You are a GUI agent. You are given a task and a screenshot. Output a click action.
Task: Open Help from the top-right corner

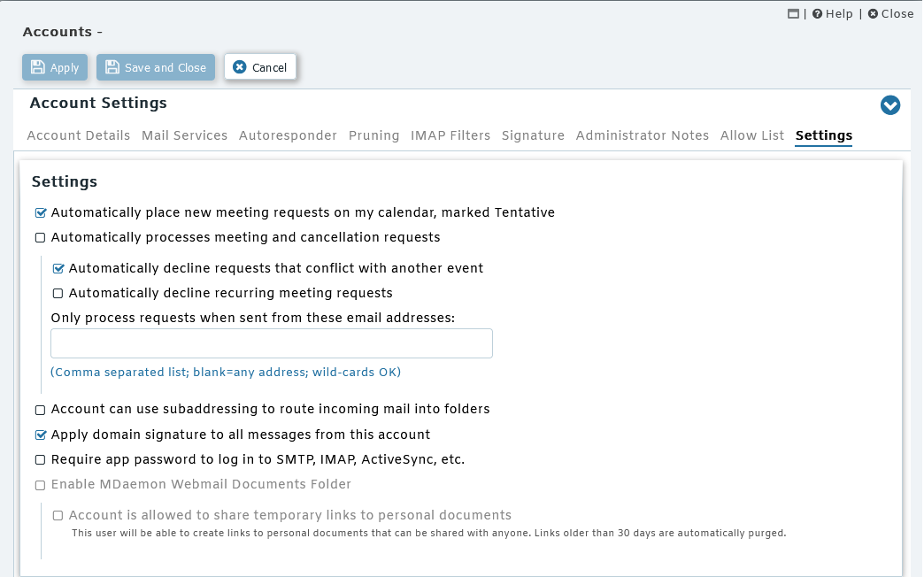[x=832, y=13]
